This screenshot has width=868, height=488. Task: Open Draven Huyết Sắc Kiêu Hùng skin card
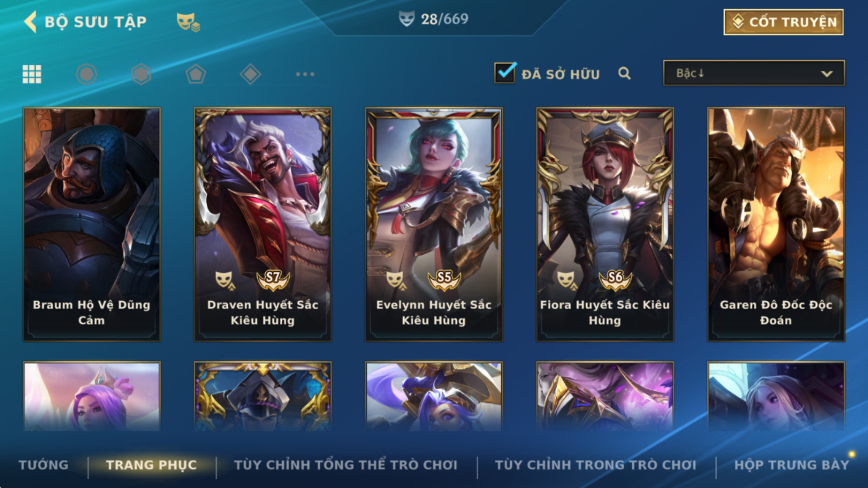[x=263, y=224]
